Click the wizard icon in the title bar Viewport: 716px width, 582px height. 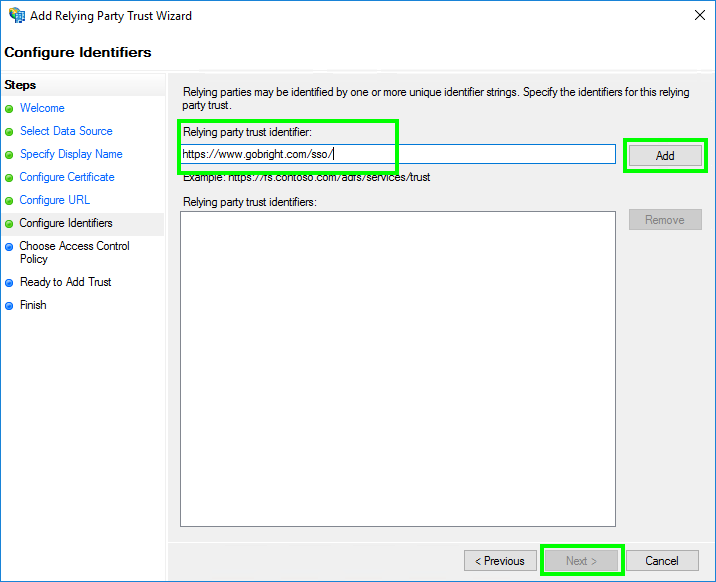tap(17, 16)
